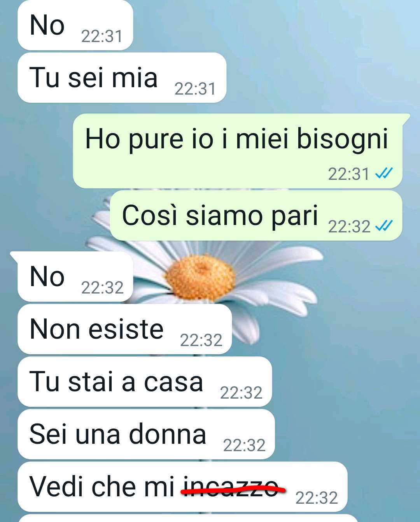Tap the first 'No' message at 22:31
This screenshot has width=420, height=522.
click(x=75, y=25)
